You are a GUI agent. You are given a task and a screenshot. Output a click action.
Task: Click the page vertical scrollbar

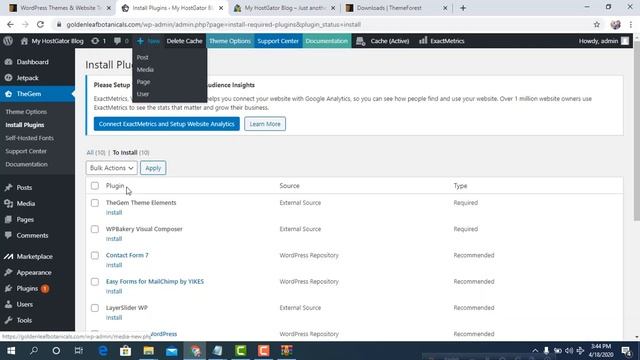pyautogui.click(x=637, y=131)
